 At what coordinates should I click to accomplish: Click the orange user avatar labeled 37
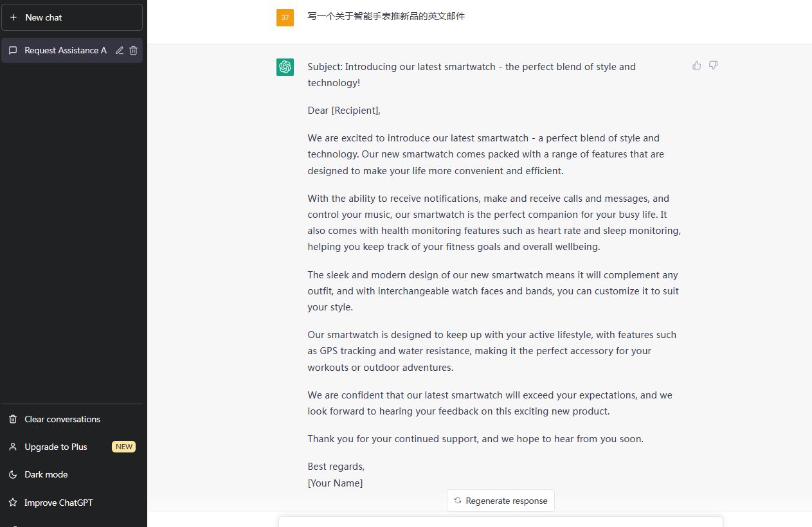285,17
